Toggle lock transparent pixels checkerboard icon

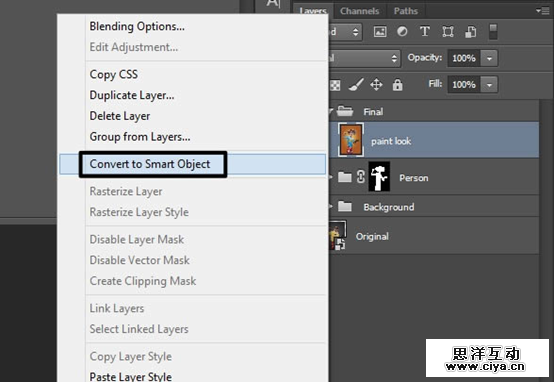pos(335,85)
